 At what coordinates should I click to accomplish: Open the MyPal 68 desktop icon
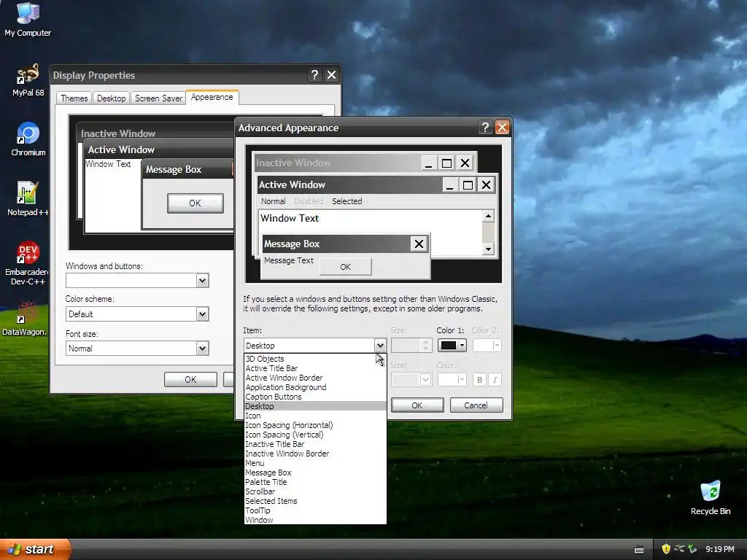coord(28,80)
